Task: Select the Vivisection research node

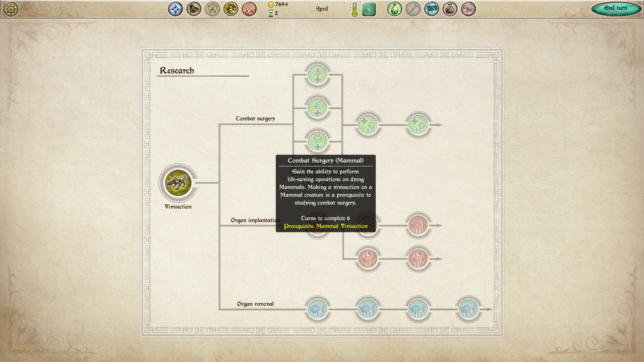Action: pos(178,183)
